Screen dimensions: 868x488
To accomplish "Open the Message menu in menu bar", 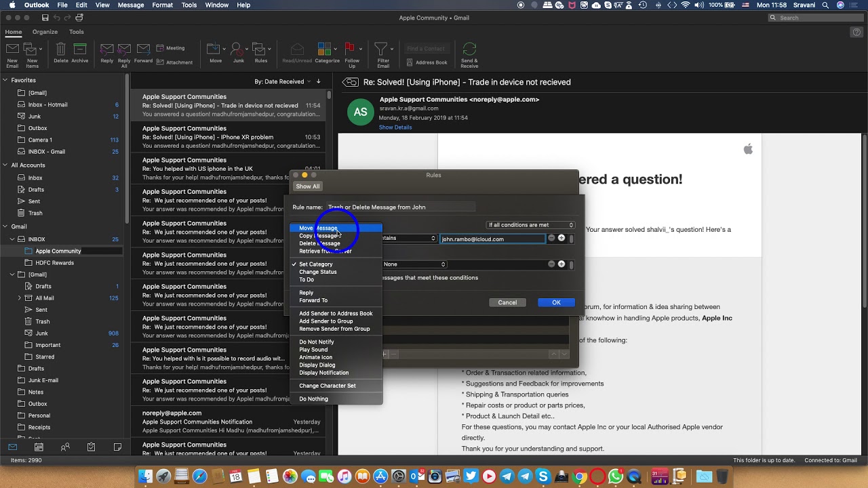I will [x=131, y=5].
